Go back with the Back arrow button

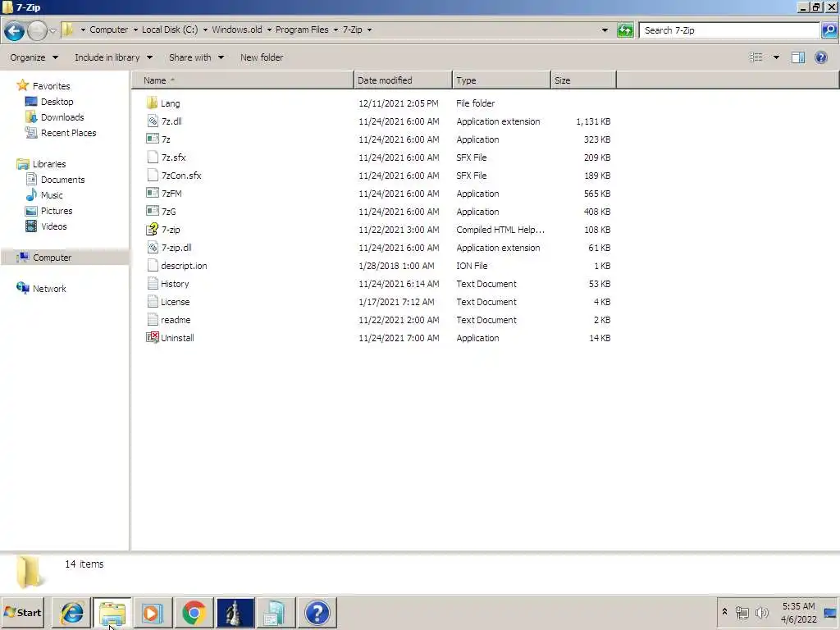pos(15,30)
